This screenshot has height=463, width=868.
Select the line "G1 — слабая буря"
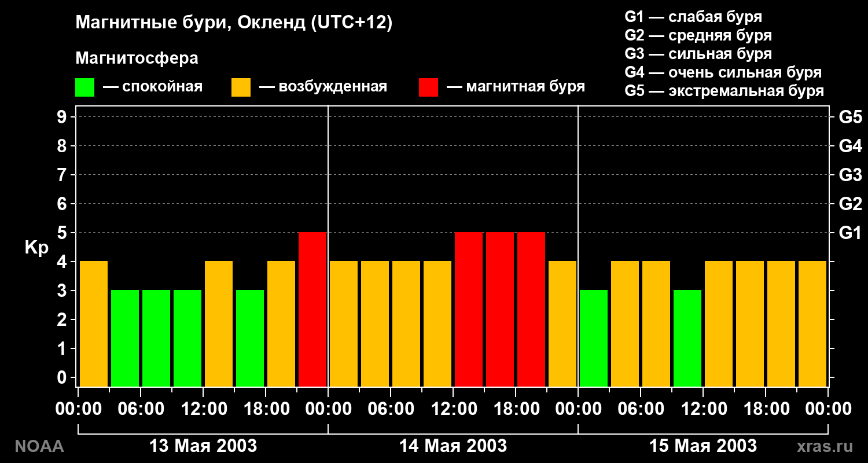click(x=693, y=17)
